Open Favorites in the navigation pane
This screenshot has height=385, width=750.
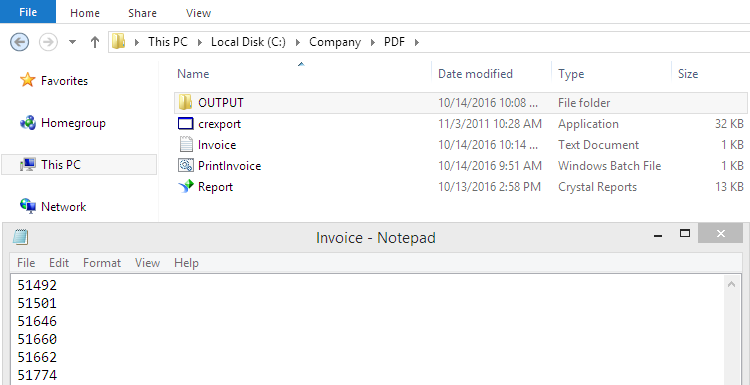65,81
